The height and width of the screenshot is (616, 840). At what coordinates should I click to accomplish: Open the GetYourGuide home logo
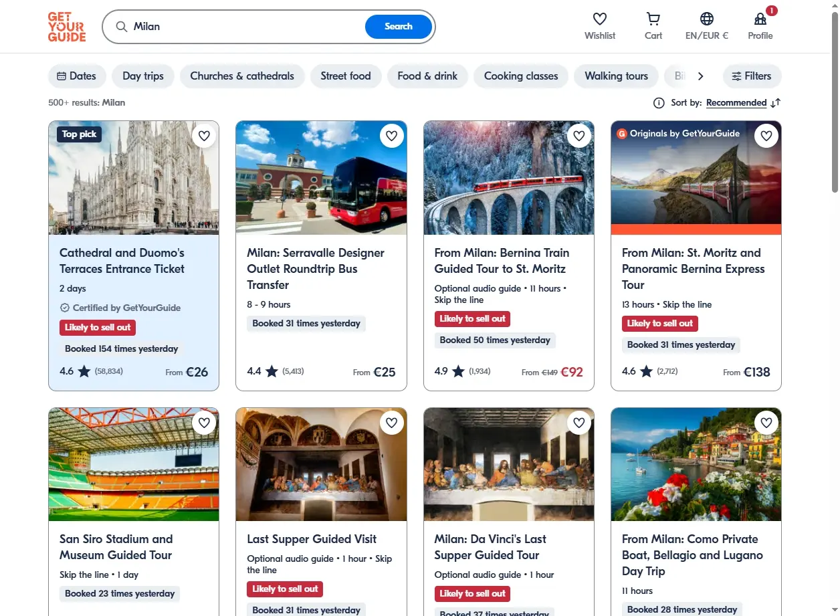click(67, 27)
